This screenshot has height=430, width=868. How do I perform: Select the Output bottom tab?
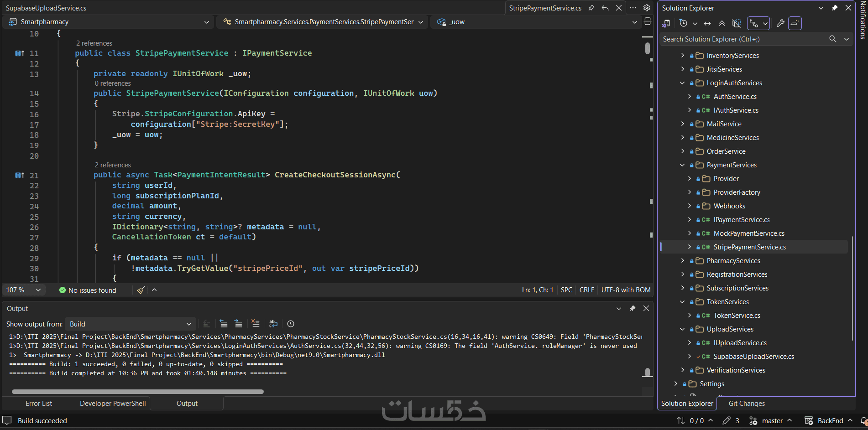point(187,404)
